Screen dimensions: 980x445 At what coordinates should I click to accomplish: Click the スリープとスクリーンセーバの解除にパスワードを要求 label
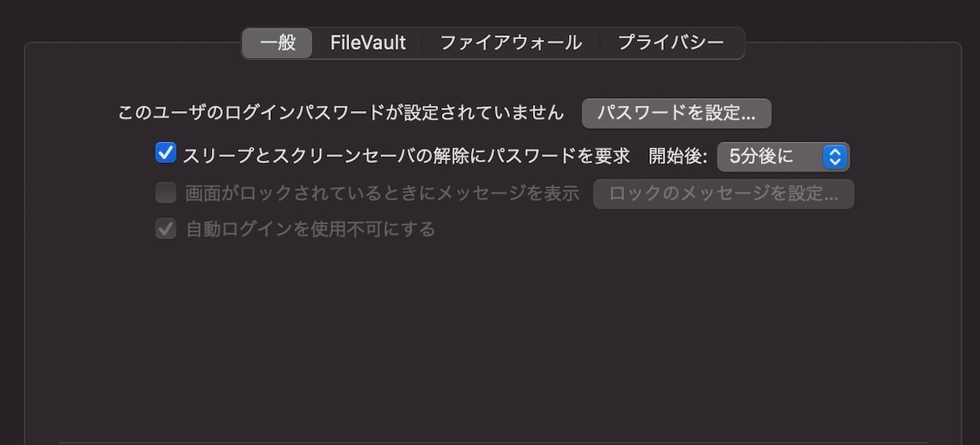tap(406, 156)
